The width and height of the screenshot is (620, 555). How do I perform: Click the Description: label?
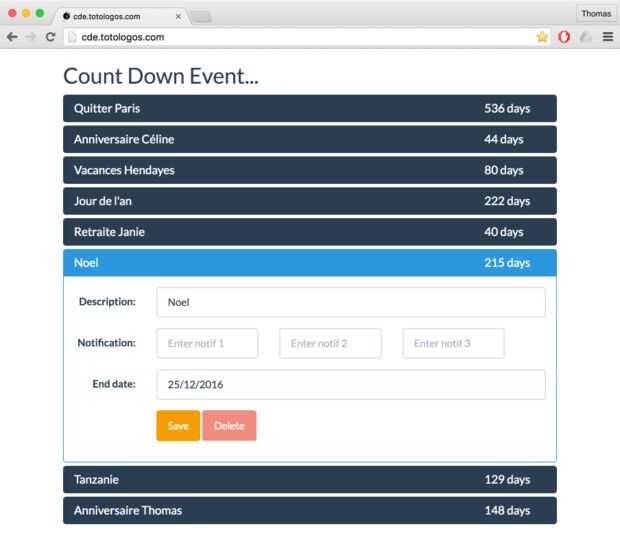[x=107, y=302]
